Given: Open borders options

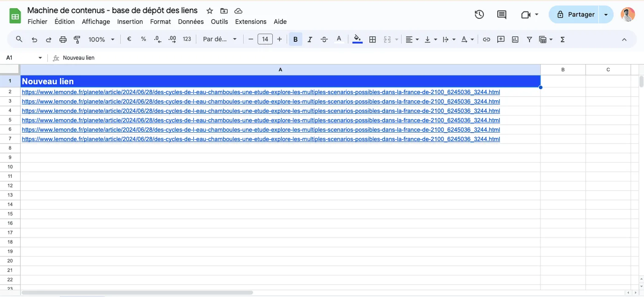Looking at the screenshot, I should pyautogui.click(x=373, y=40).
